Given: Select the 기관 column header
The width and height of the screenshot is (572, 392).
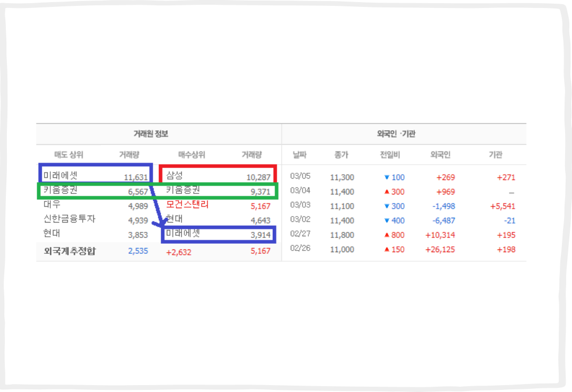Looking at the screenshot, I should [x=495, y=155].
